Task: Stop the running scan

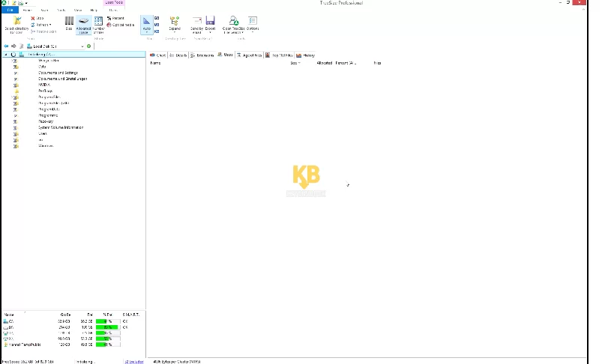Action: [37, 18]
